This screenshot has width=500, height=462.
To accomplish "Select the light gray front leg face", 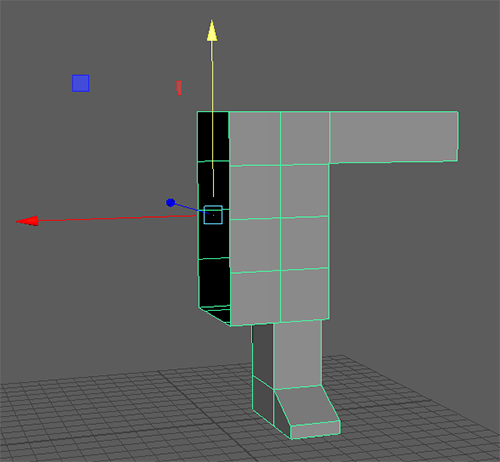I will pos(298,355).
